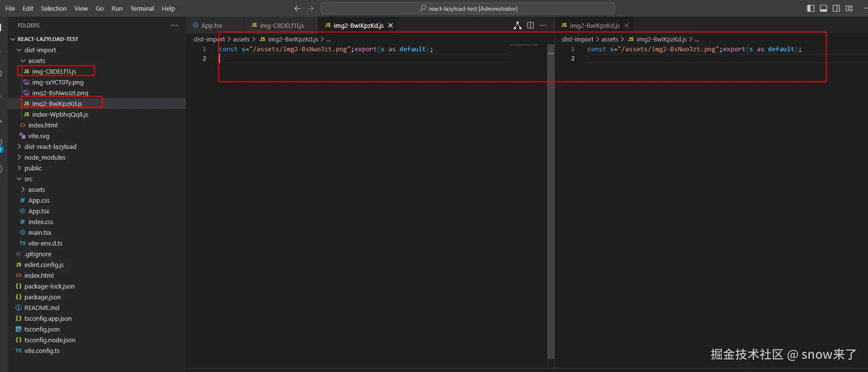Click the left editor vertical scrollbar
Screen dimensions: 868x372
point(551,201)
